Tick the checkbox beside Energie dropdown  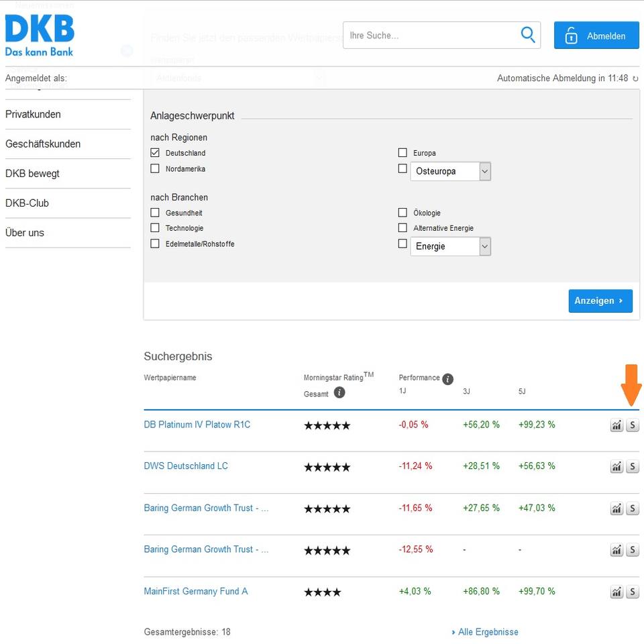tap(402, 243)
